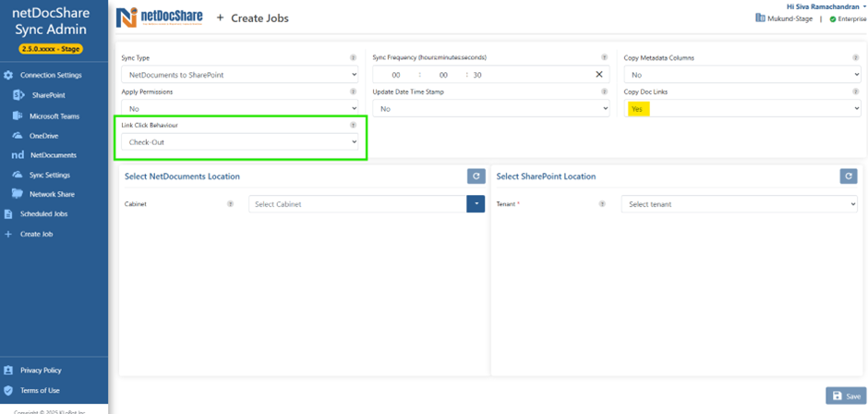The height and width of the screenshot is (414, 868).
Task: Click the Privacy Policy icon
Action: tap(8, 371)
